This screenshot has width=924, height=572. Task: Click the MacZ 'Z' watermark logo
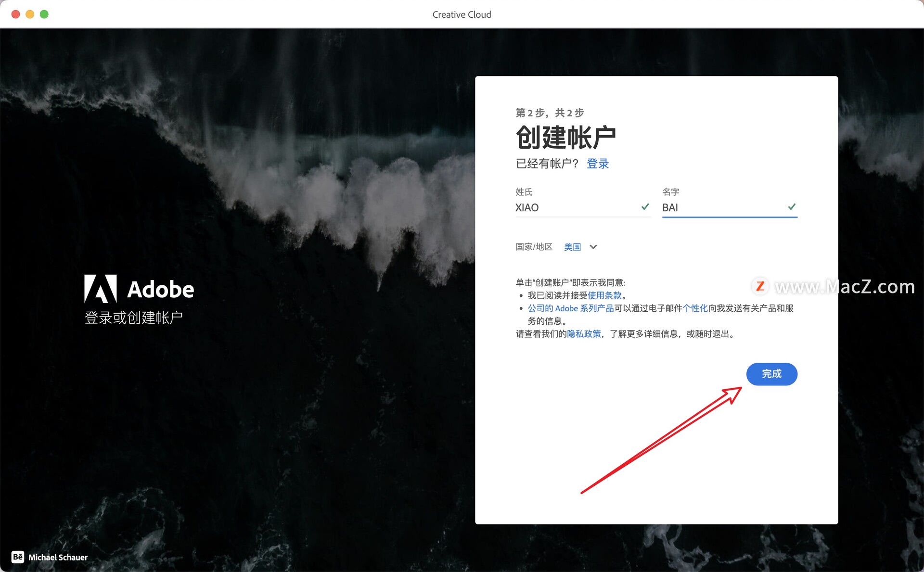(x=759, y=287)
